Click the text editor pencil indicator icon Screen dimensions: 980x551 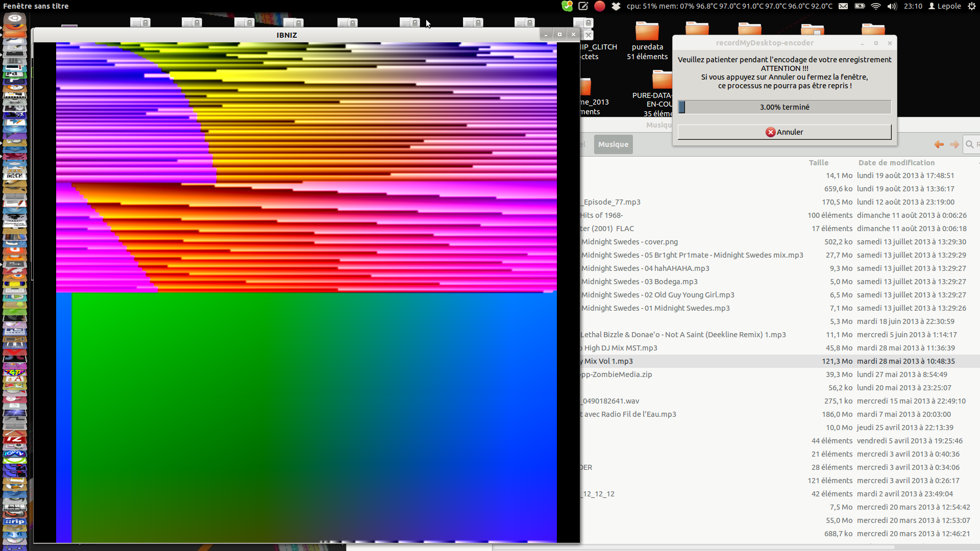[x=583, y=6]
